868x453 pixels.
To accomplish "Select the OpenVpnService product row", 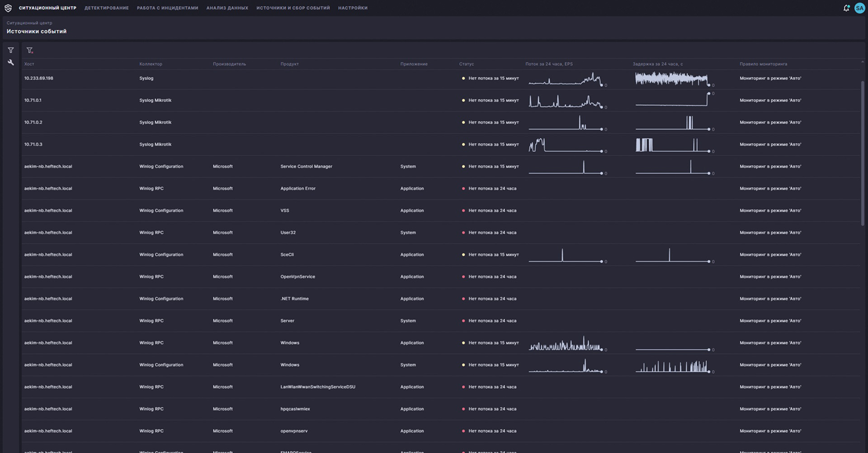I will 298,277.
